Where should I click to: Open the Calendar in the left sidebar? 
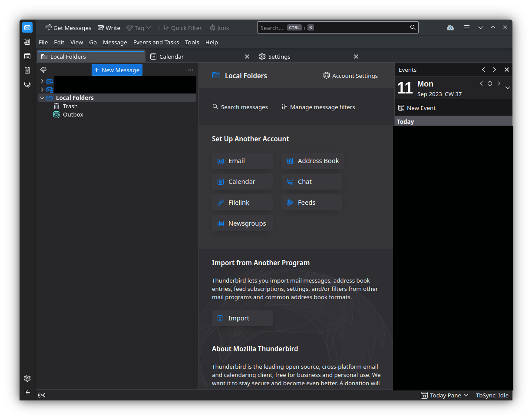pyautogui.click(x=27, y=56)
